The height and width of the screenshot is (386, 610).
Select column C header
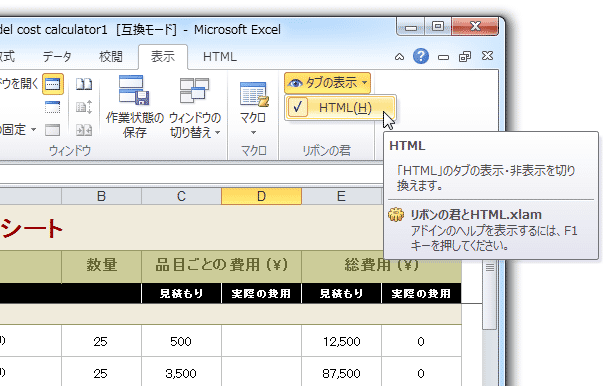[x=181, y=196]
